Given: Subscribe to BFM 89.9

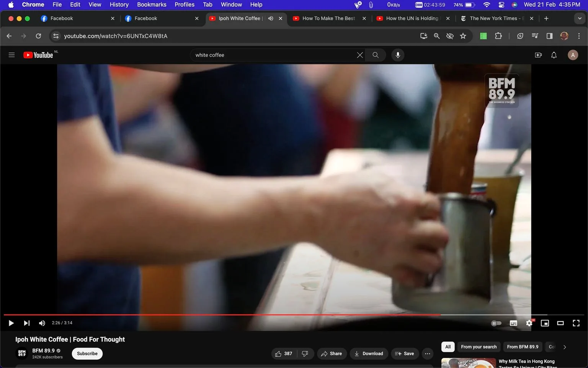Looking at the screenshot, I should [x=87, y=353].
